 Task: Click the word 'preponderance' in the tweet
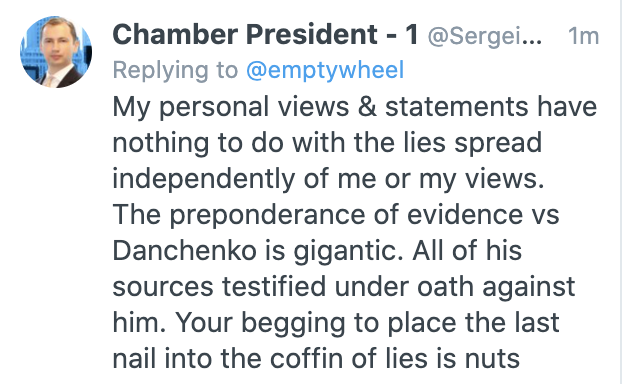point(267,216)
